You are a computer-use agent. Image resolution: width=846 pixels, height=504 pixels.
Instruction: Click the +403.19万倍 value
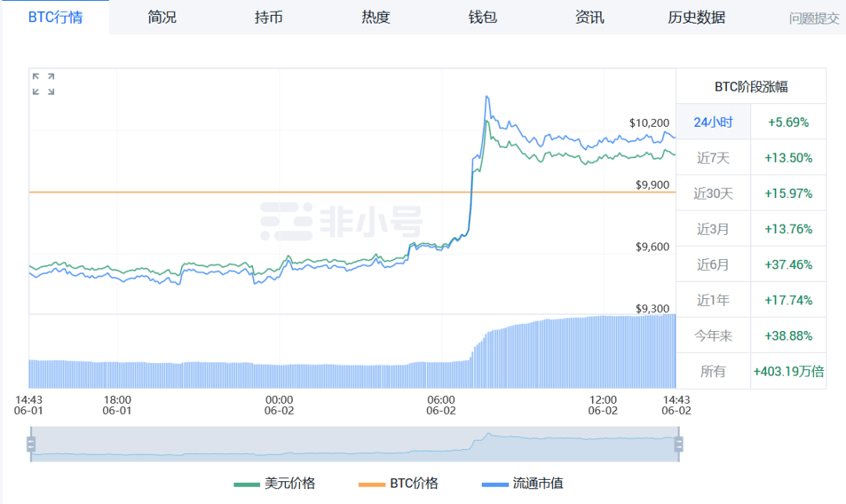tap(788, 372)
